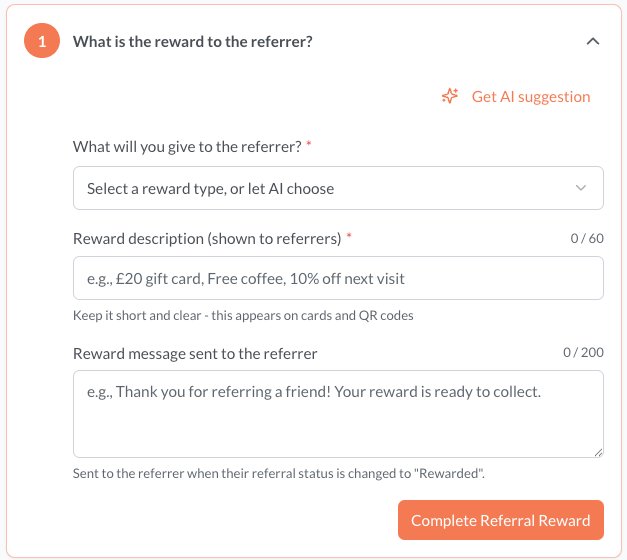
Task: Click the 'Sent to the referrer' helper text
Action: (279, 474)
